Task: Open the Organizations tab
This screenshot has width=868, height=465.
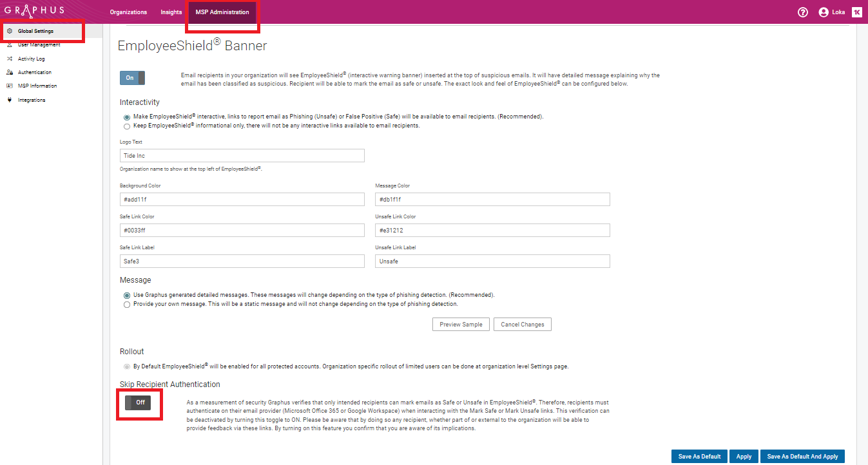Action: (128, 12)
